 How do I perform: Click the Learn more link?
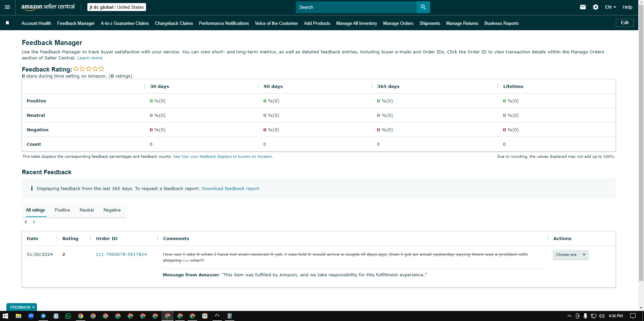pos(90,58)
